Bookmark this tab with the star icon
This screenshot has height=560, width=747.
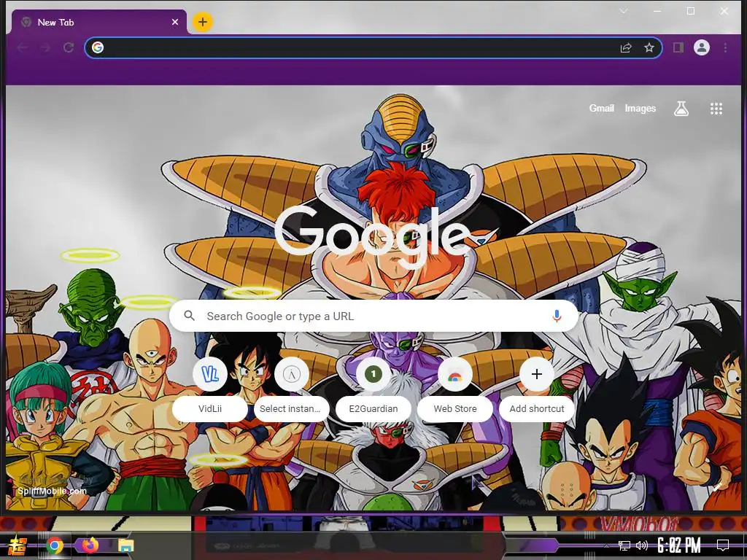(x=649, y=47)
